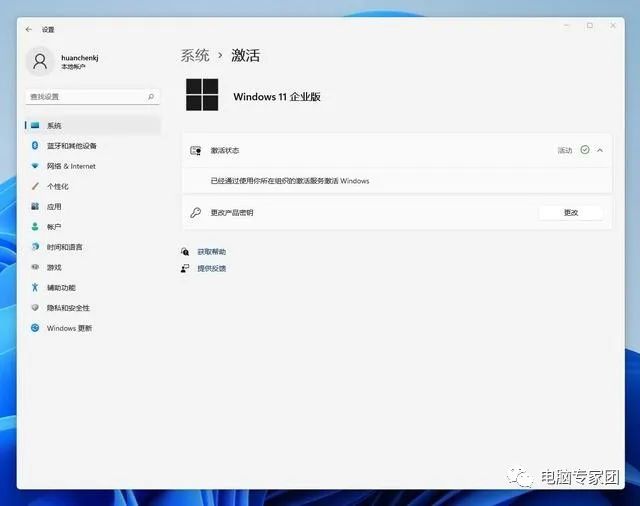Click the activation checkmark circle icon
Screen dimensions: 640x506
pyautogui.click(x=585, y=150)
